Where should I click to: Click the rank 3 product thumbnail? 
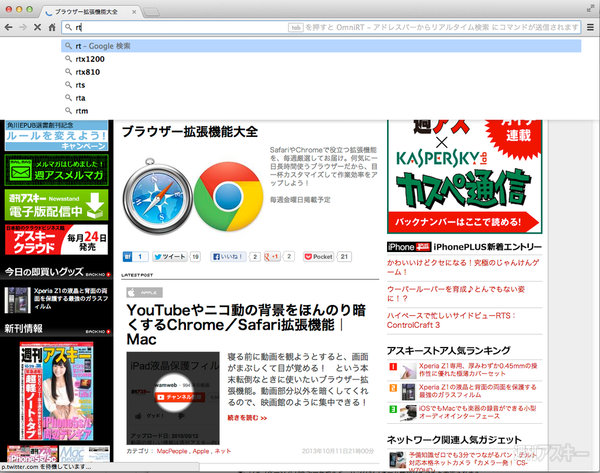(x=408, y=413)
